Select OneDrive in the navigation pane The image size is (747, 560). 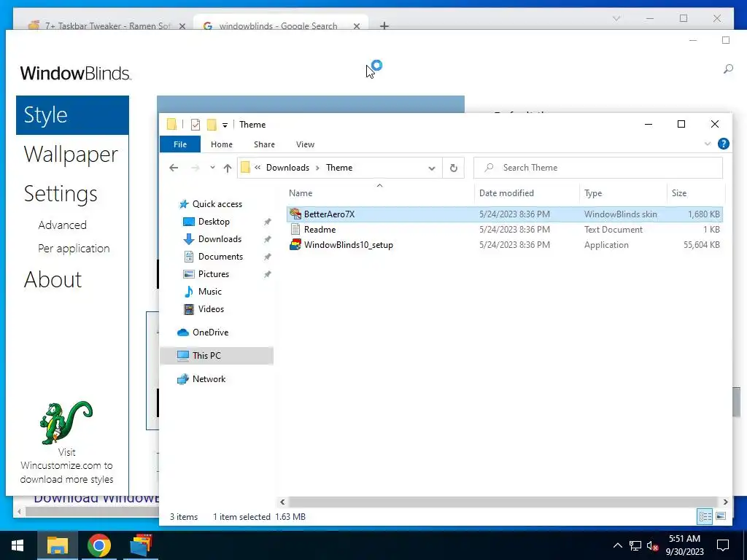point(210,332)
